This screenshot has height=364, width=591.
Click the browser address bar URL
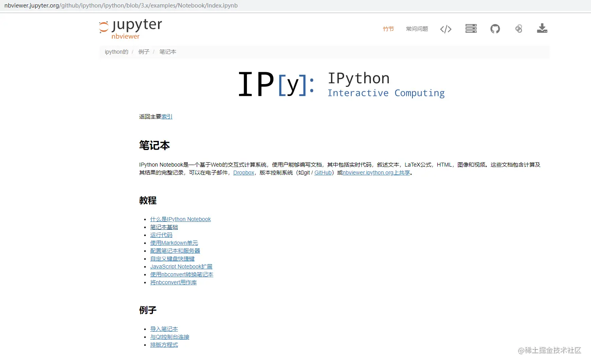(121, 6)
